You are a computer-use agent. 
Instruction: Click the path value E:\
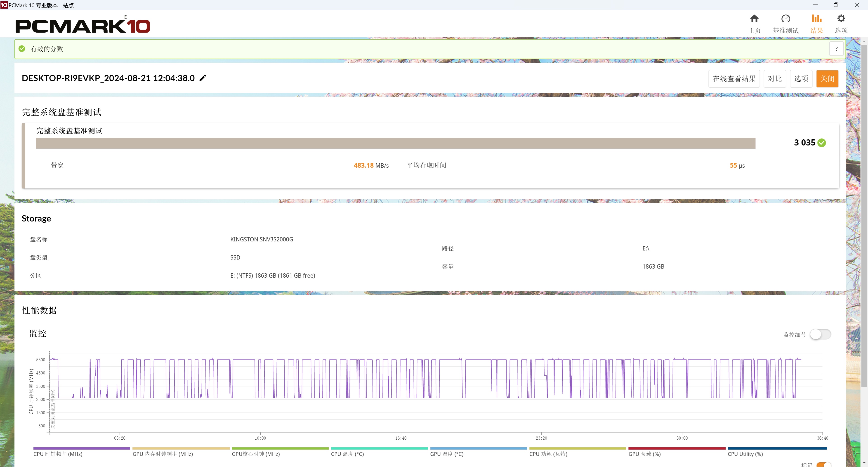pyautogui.click(x=646, y=248)
